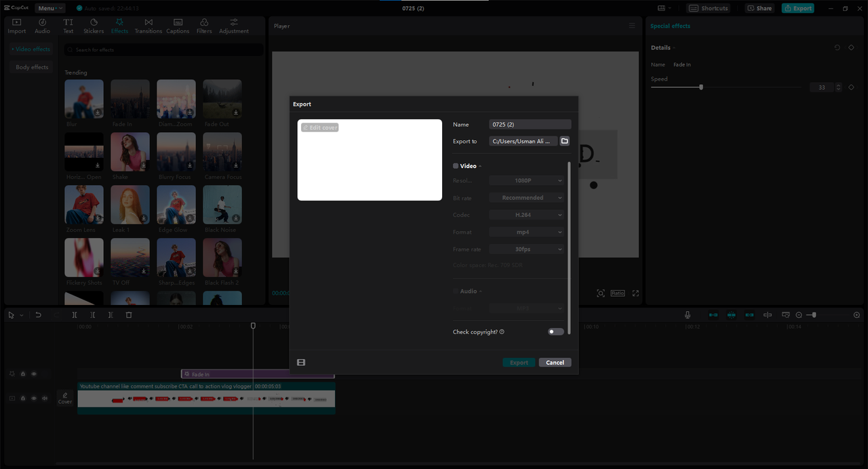This screenshot has height=469, width=868.
Task: Open the Player panel menu icon
Action: (632, 26)
